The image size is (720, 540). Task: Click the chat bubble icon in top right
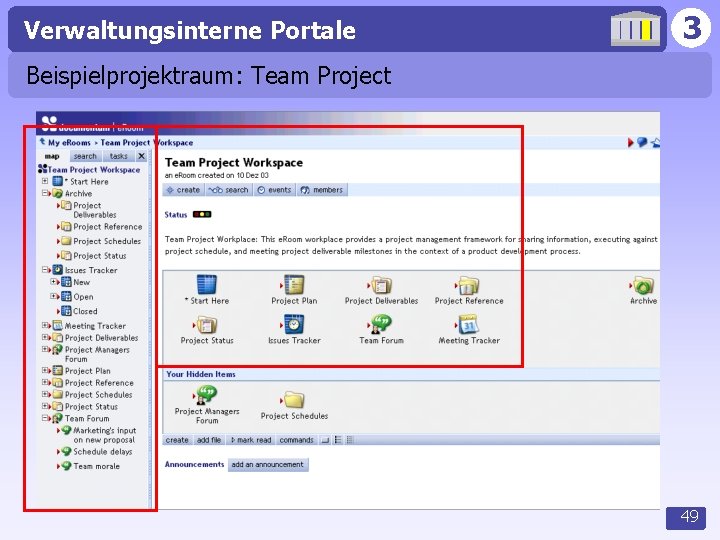tap(642, 142)
